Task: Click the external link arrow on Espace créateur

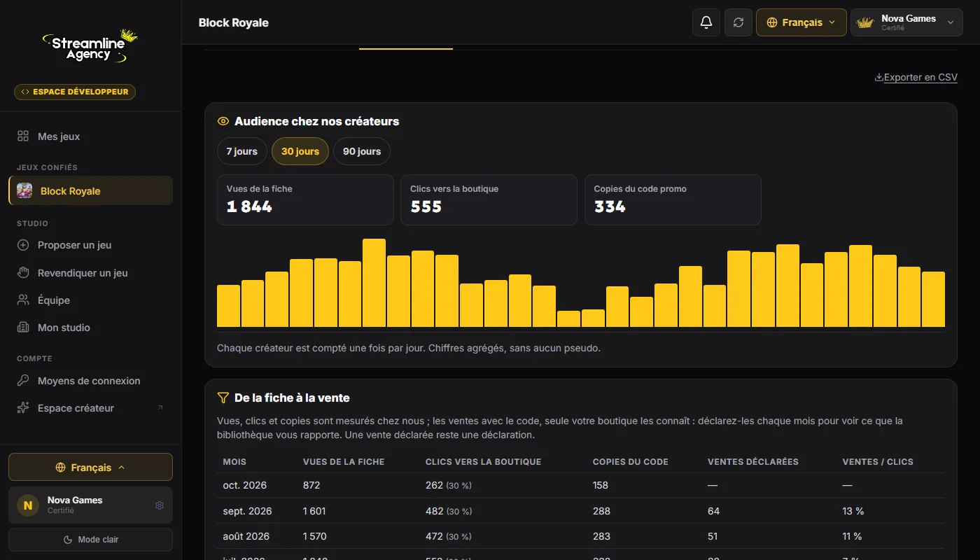Action: tap(160, 408)
